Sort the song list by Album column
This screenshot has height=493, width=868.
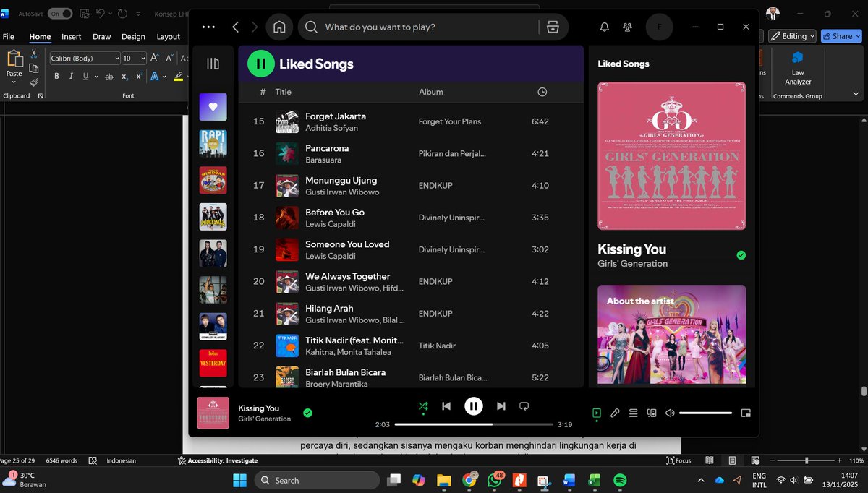point(431,92)
